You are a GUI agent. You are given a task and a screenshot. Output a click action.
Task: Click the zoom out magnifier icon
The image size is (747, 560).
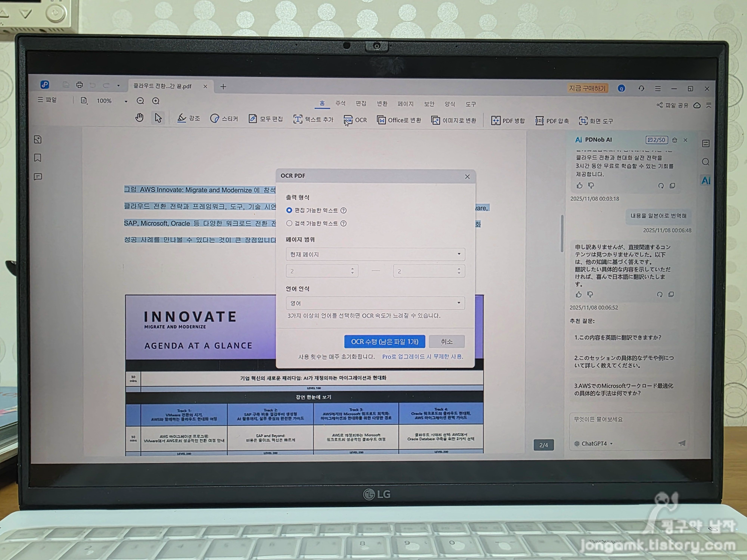[x=140, y=101]
